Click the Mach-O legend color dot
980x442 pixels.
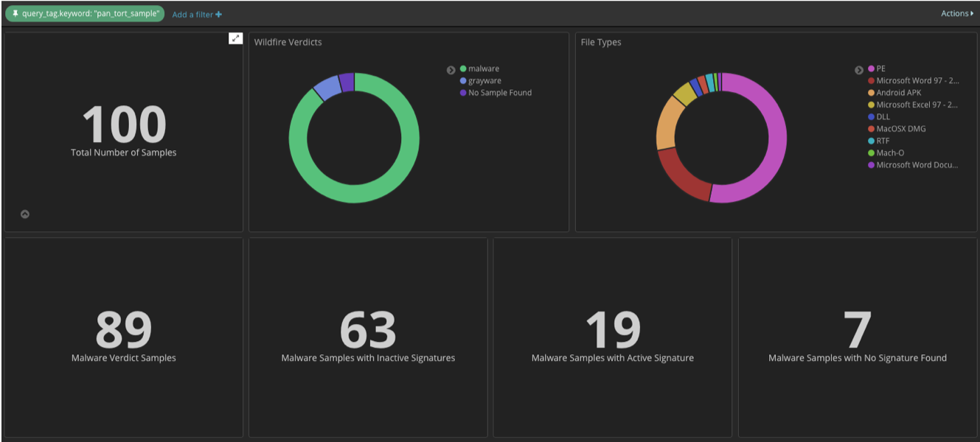tap(871, 153)
